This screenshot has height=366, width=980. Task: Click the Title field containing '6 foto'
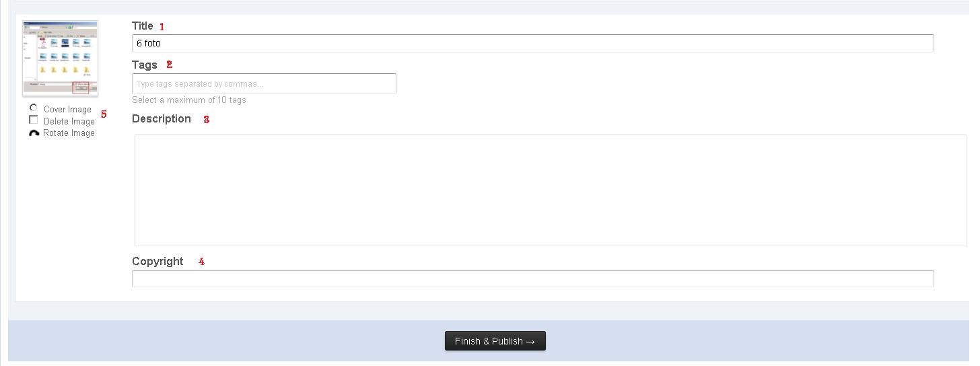click(x=532, y=43)
